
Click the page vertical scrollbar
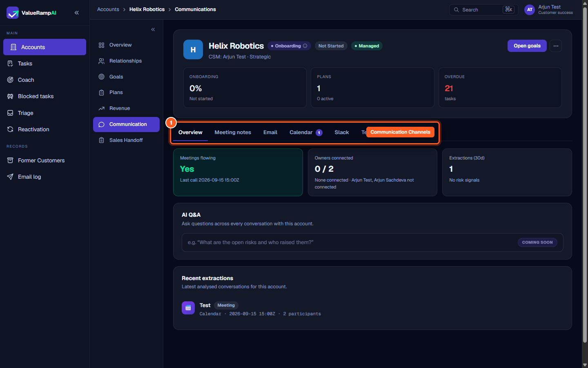coord(585,175)
